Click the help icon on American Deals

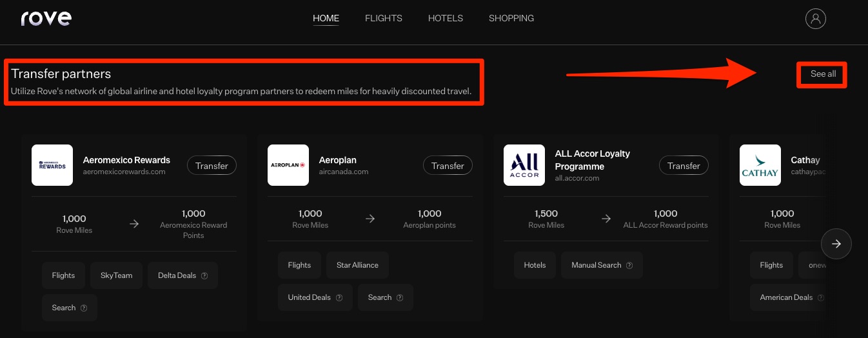(821, 297)
